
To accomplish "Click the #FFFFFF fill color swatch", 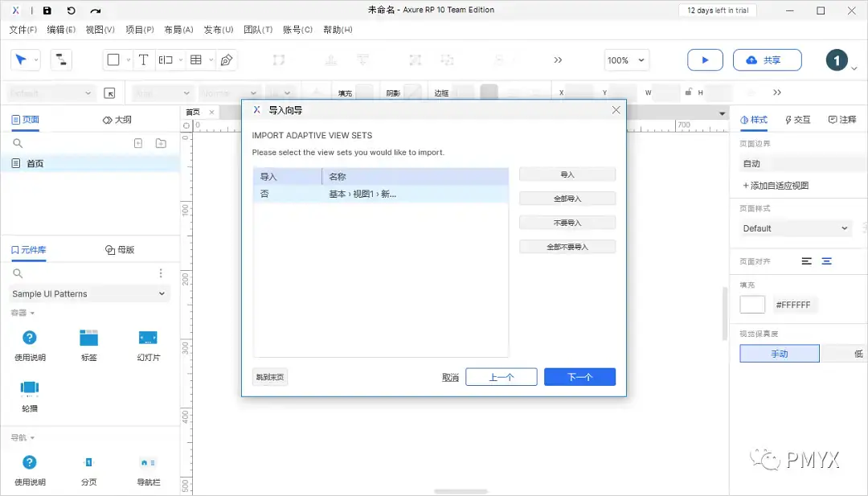I will (752, 304).
